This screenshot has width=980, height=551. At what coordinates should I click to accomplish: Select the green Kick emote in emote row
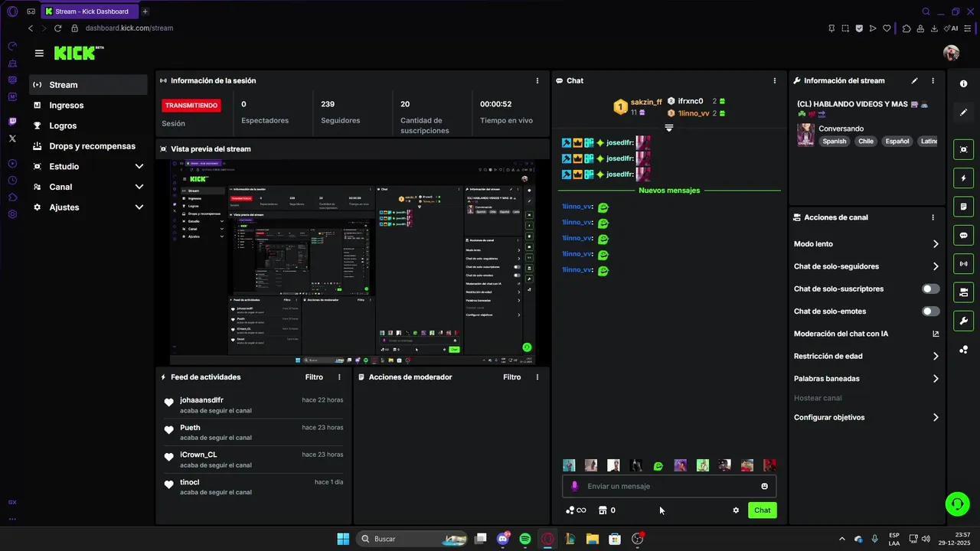pyautogui.click(x=658, y=465)
